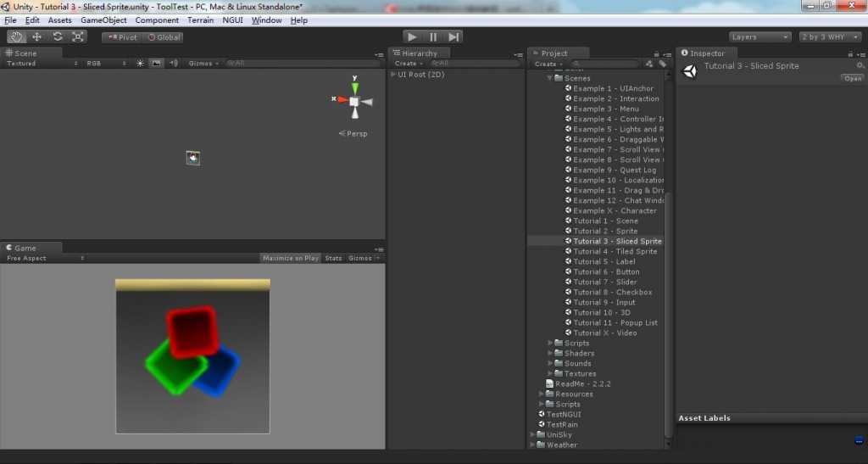Click the Scene view search field

point(303,64)
